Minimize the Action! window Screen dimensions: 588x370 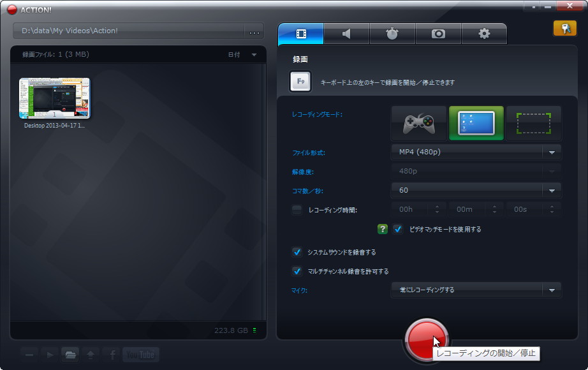pyautogui.click(x=548, y=6)
